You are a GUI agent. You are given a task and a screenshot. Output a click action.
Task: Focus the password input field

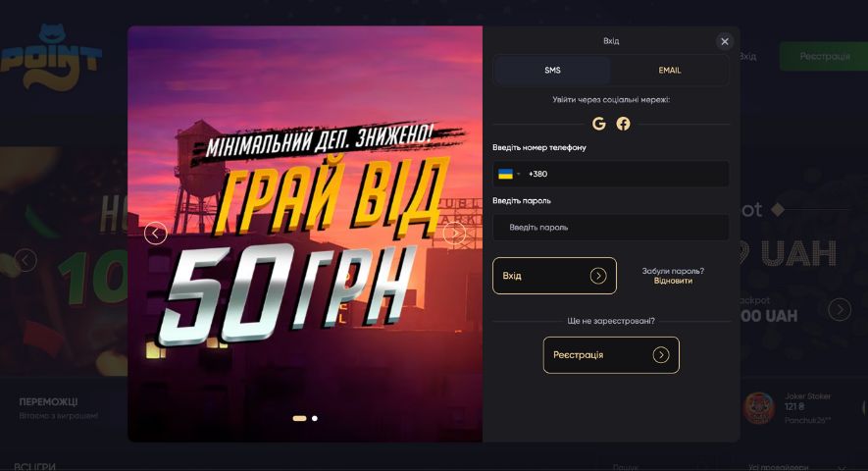click(611, 228)
